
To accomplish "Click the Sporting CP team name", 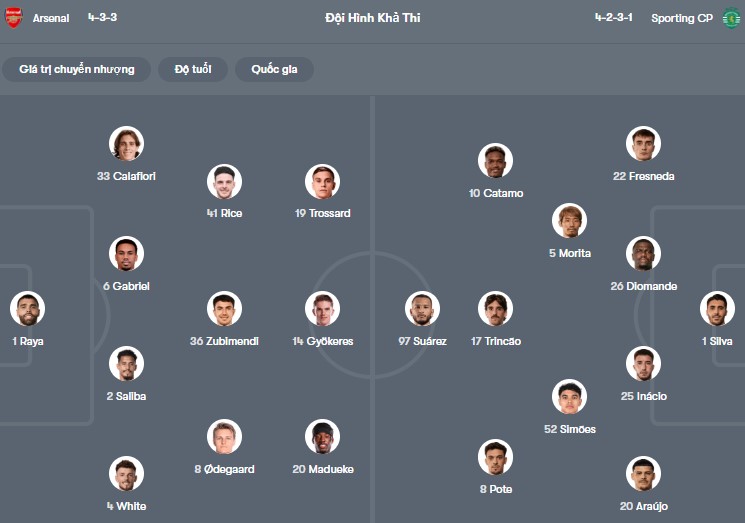I will coord(681,18).
